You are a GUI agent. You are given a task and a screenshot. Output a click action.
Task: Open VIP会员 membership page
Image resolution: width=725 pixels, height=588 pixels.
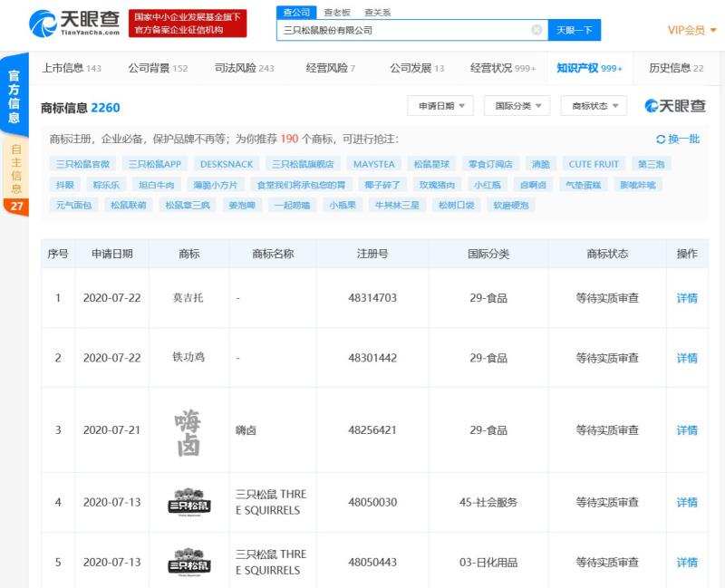681,29
